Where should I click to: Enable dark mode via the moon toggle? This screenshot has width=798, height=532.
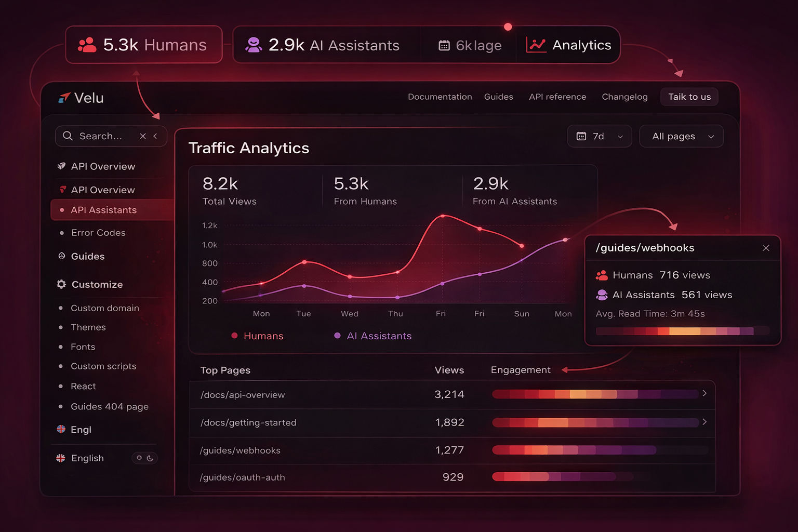(x=151, y=458)
